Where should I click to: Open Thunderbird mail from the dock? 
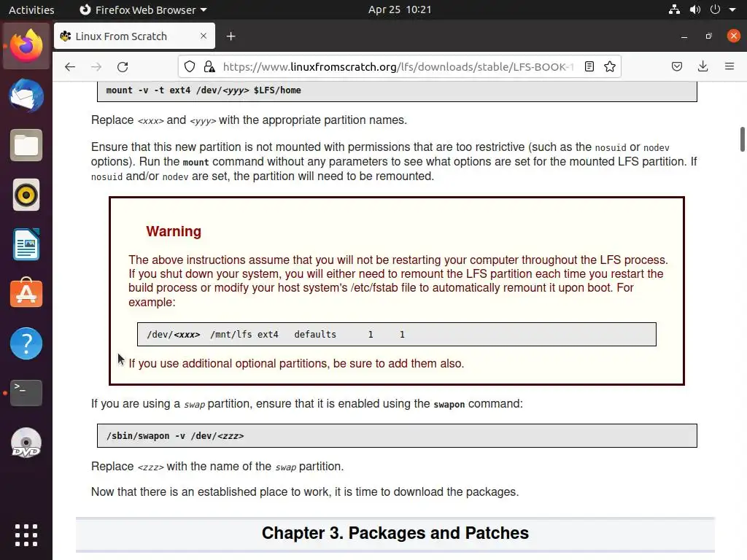pyautogui.click(x=26, y=96)
